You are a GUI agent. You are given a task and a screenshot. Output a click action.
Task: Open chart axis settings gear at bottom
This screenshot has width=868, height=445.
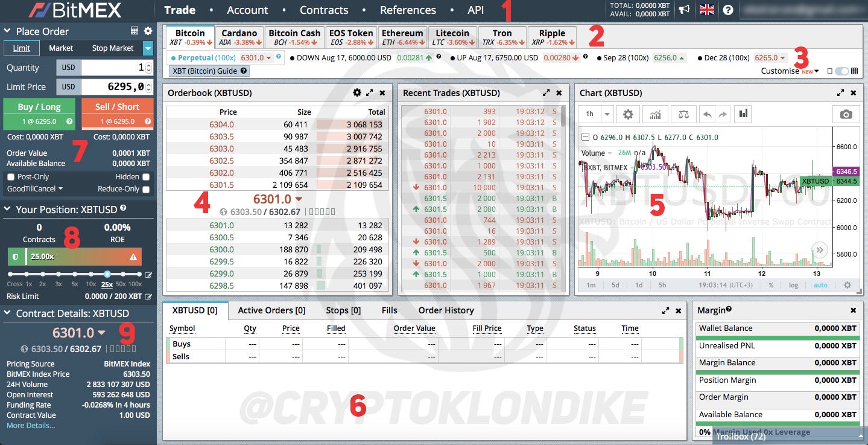[x=847, y=285]
